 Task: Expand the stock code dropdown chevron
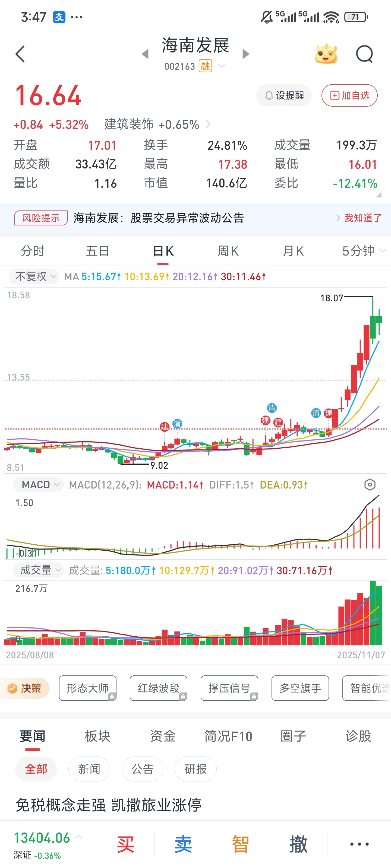[x=222, y=66]
